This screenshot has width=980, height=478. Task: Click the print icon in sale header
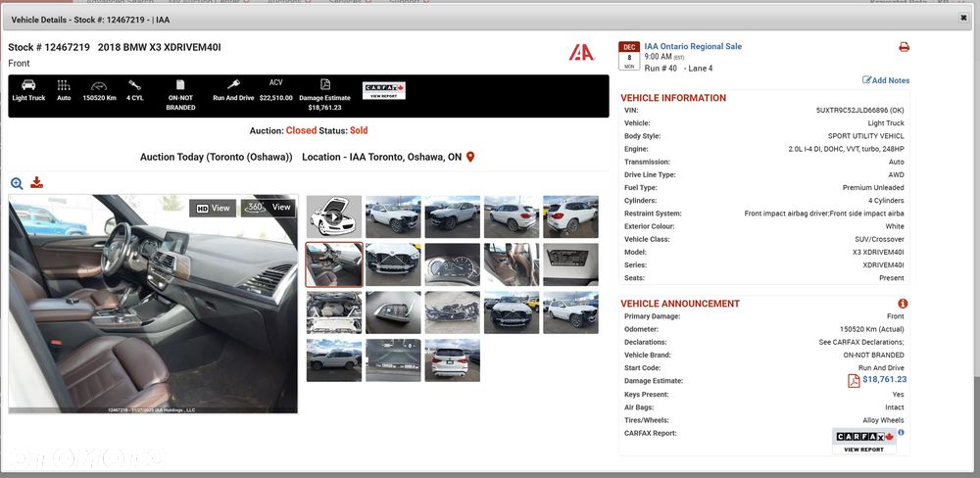click(x=904, y=47)
